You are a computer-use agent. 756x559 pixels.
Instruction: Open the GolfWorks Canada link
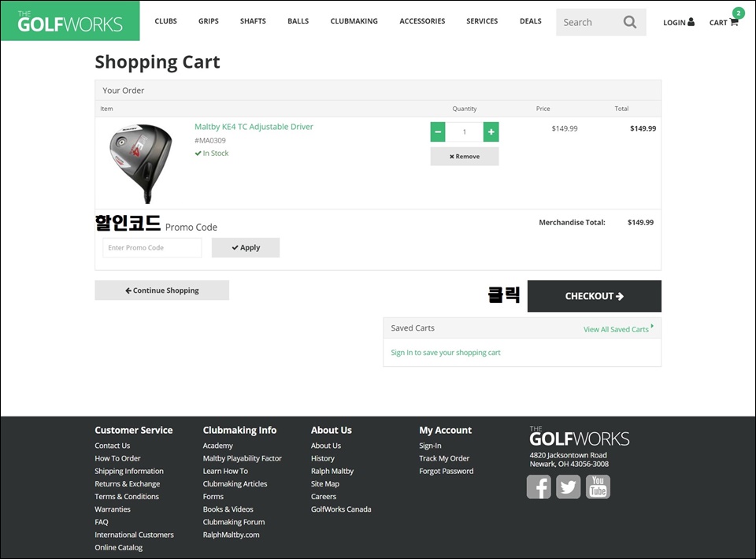coord(341,509)
